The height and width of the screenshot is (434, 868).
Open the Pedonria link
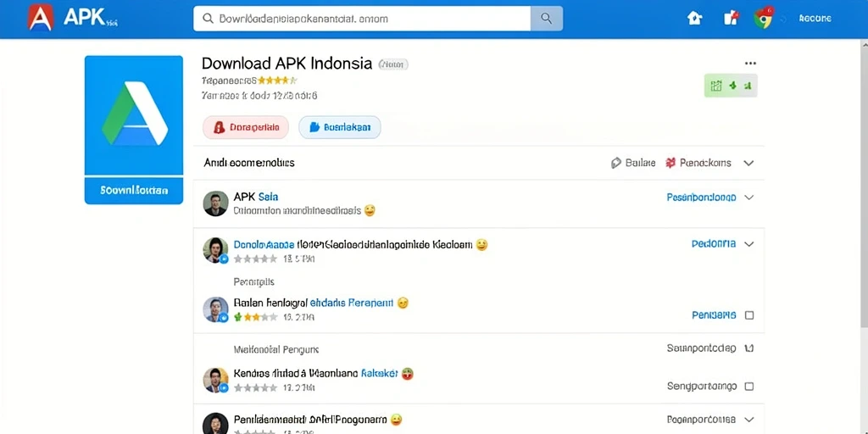tap(714, 243)
